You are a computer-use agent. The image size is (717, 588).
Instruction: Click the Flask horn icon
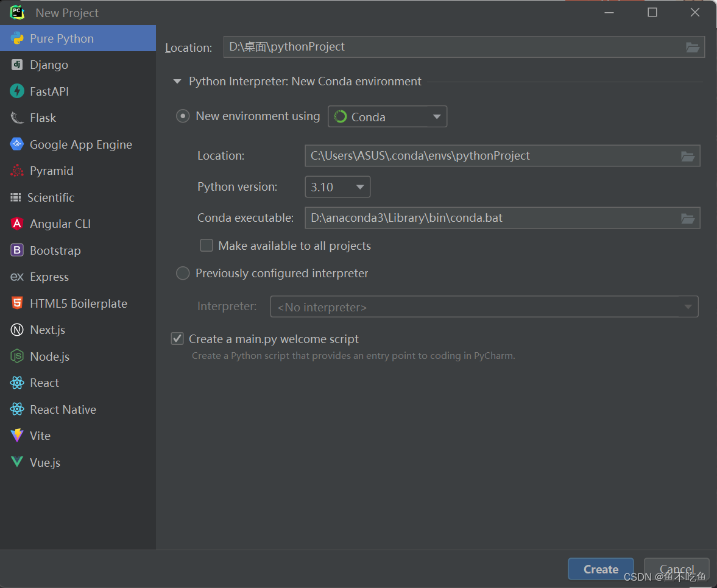(17, 118)
